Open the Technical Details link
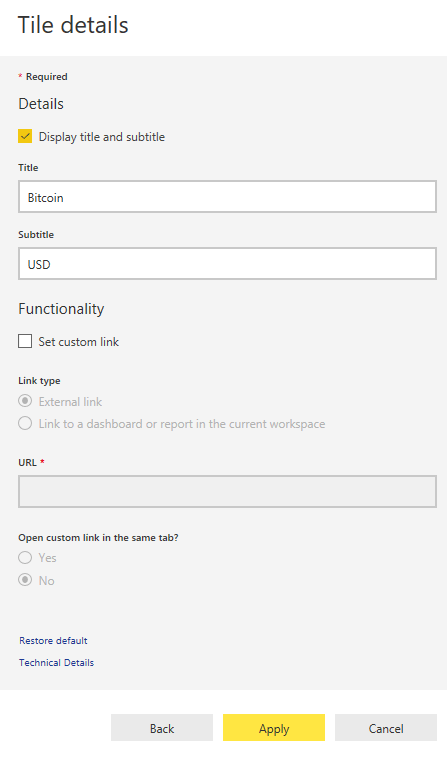Screen dimensions: 447x769 [56, 663]
